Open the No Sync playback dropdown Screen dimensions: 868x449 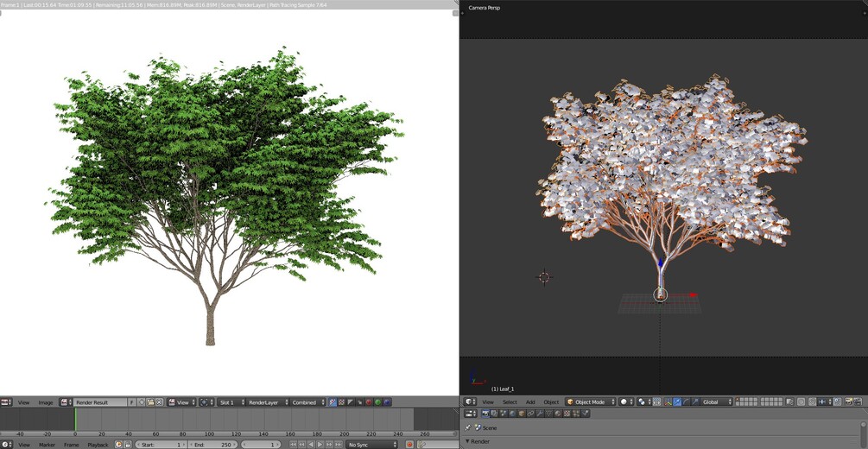[x=372, y=445]
